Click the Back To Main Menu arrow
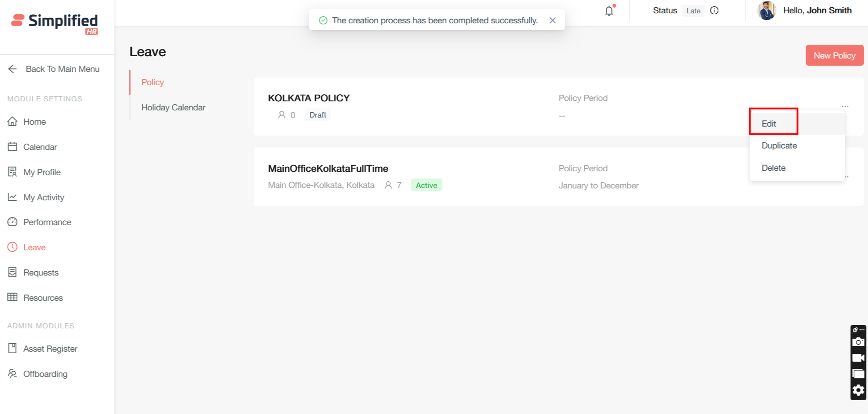868x414 pixels. tap(13, 69)
